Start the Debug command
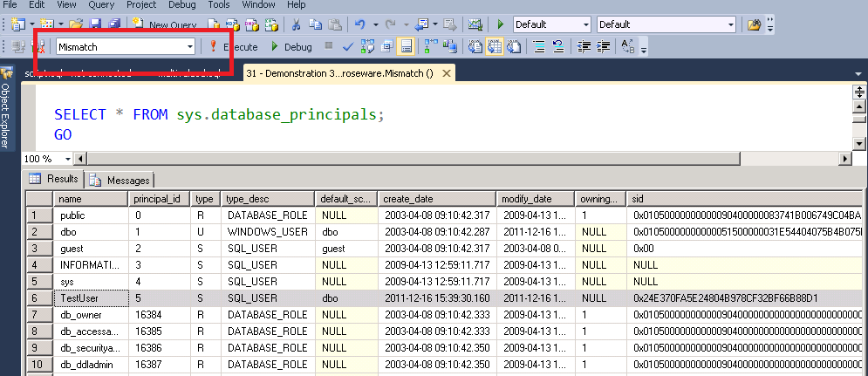The image size is (868, 376). pos(290,46)
